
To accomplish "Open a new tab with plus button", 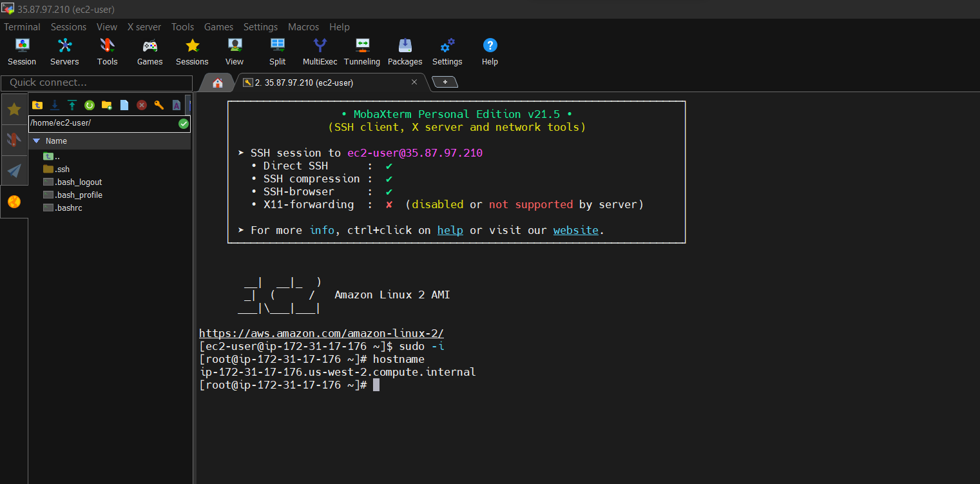I will click(445, 82).
